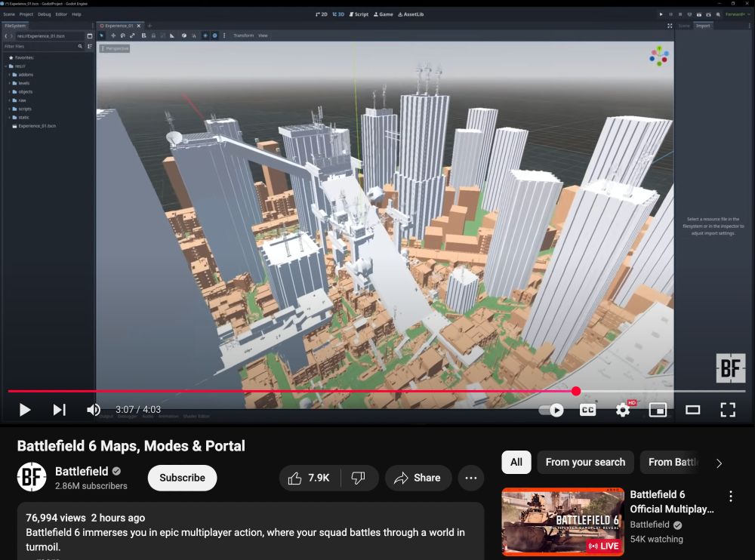Screen dimensions: 755x560
Task: Turn on closed captions
Action: click(587, 410)
